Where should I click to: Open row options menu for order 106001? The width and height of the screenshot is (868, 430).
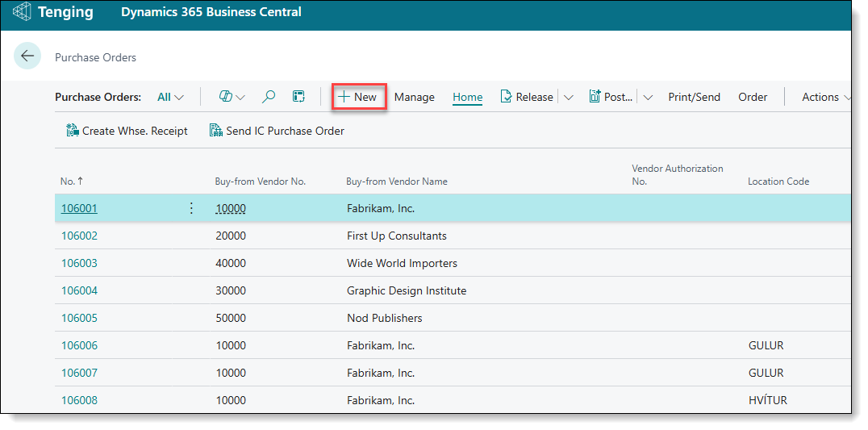[x=191, y=208]
